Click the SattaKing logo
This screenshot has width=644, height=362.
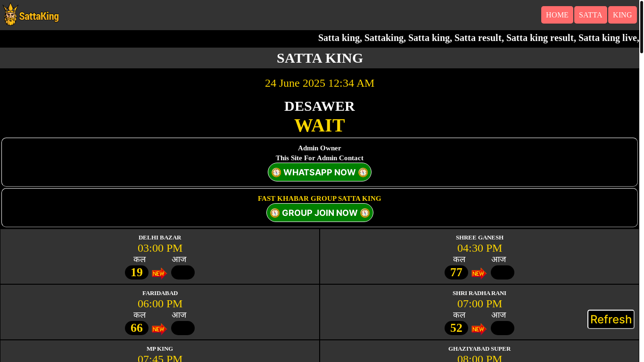click(31, 15)
